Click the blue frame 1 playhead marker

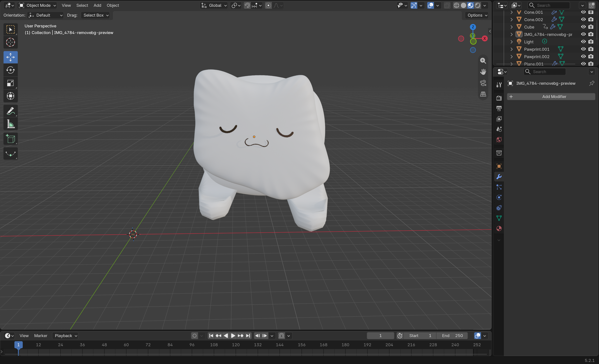(x=19, y=345)
